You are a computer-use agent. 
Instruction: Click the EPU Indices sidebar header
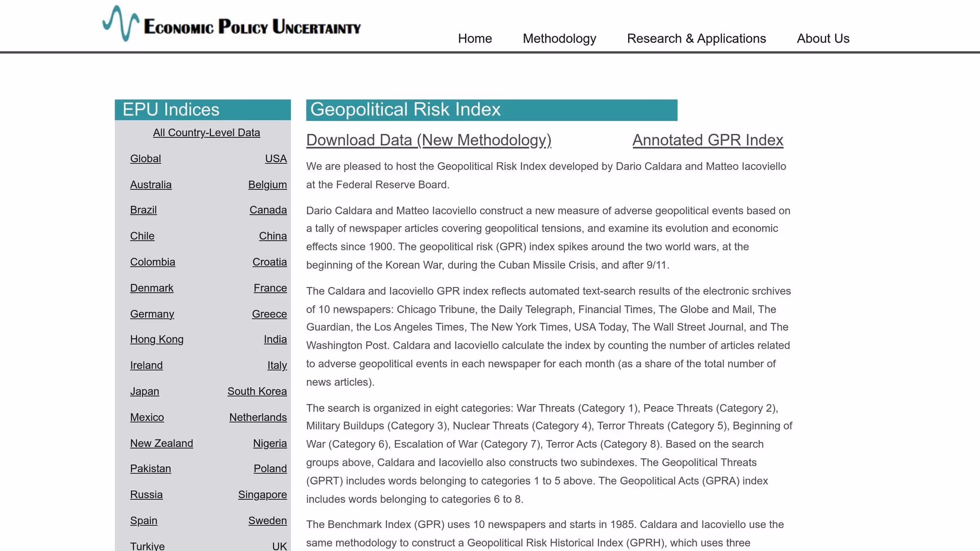[x=171, y=110]
